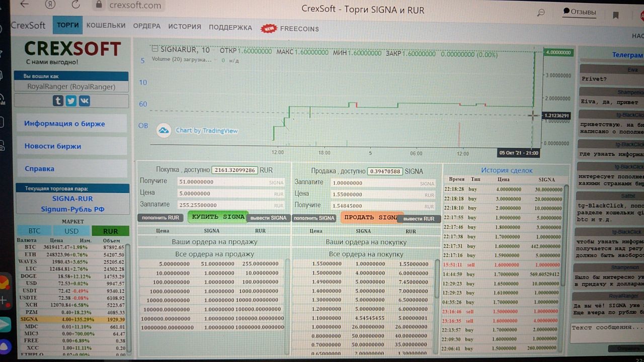Click the Yandex home icon in browser
644x362 pixels.
pyautogui.click(x=50, y=5)
